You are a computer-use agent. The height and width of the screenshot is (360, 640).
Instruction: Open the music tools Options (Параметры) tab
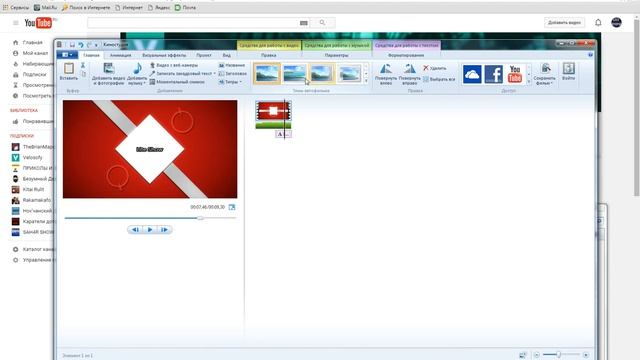[x=337, y=55]
